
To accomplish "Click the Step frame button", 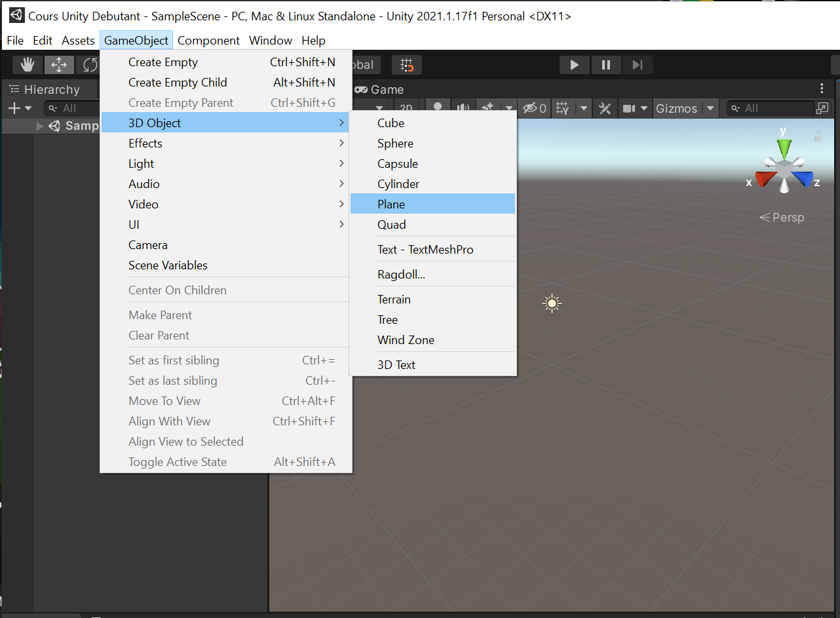I will pos(638,65).
